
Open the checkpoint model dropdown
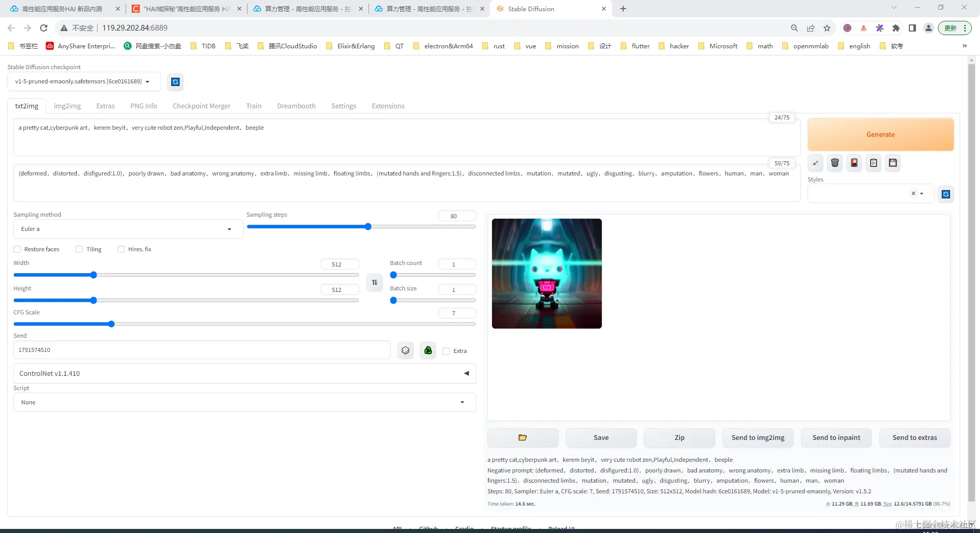click(x=84, y=81)
